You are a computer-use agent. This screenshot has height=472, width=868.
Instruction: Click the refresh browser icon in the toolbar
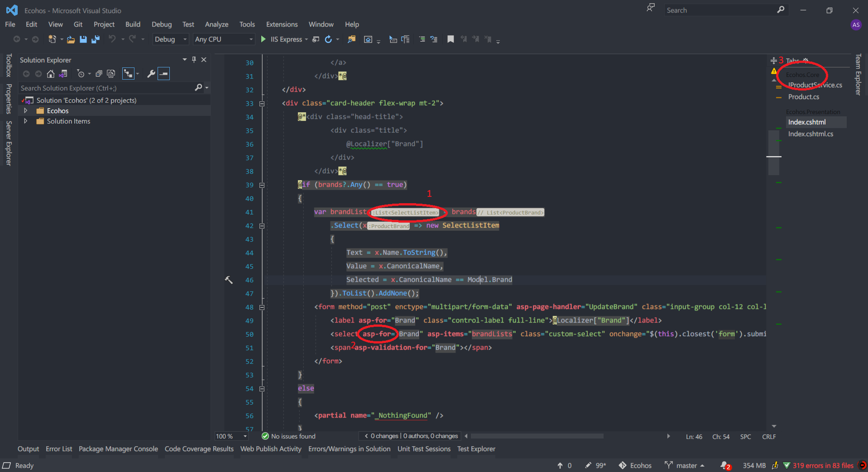pos(328,39)
